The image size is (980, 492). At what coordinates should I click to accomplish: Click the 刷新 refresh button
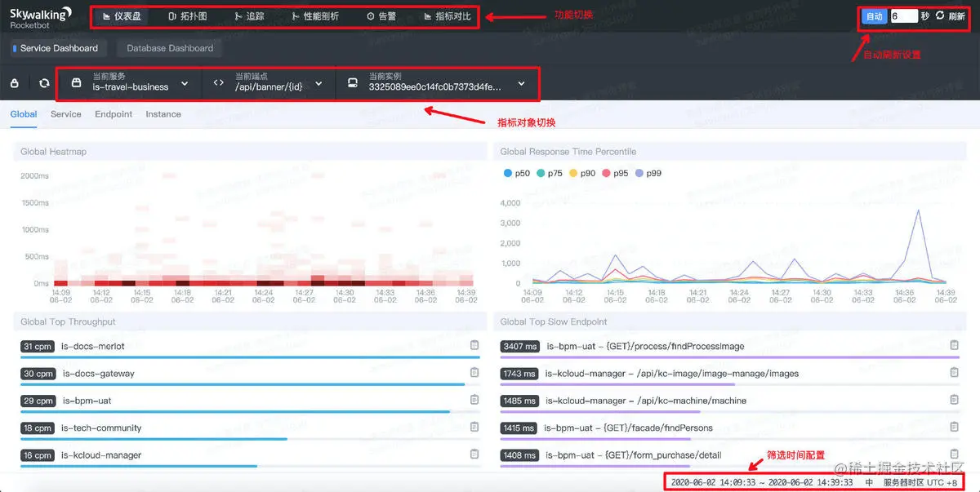[951, 16]
